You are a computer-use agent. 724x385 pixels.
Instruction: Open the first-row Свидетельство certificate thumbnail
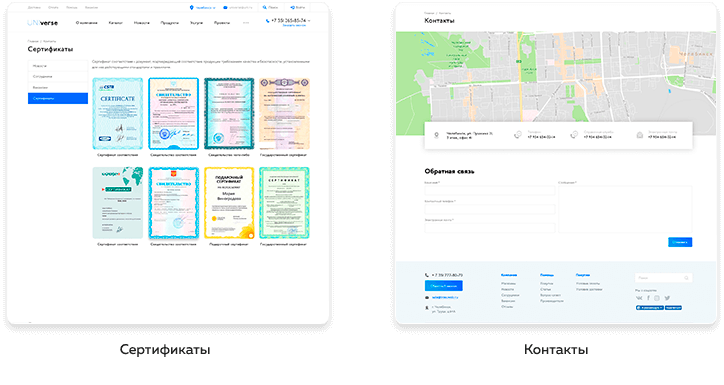[x=174, y=114]
